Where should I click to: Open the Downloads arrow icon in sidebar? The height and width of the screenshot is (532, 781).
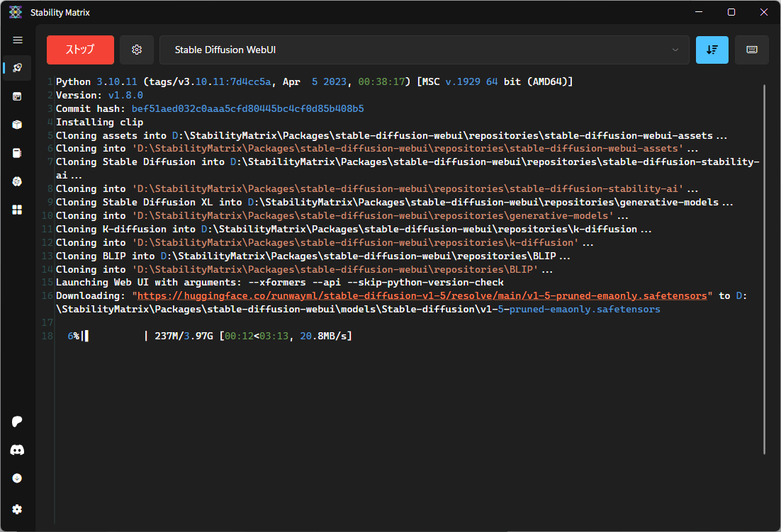pyautogui.click(x=18, y=478)
